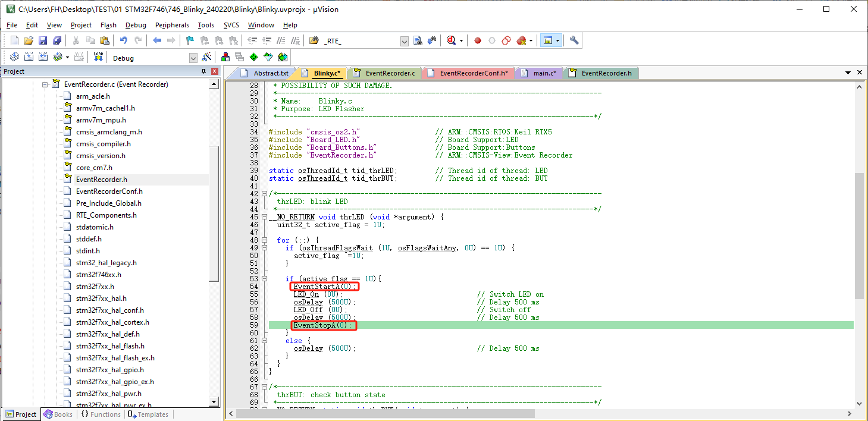Collapse the fold marker at line 45
Screen dimensions: 868x421
(x=265, y=217)
